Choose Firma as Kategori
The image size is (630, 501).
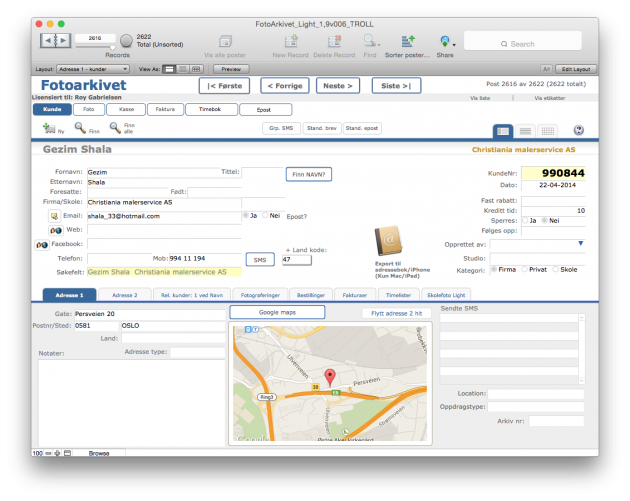click(x=494, y=270)
